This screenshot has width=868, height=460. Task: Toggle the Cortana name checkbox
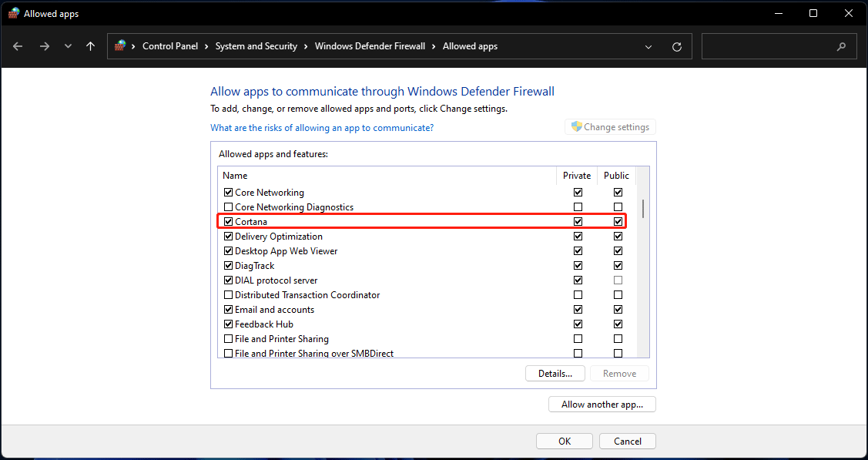click(x=228, y=221)
